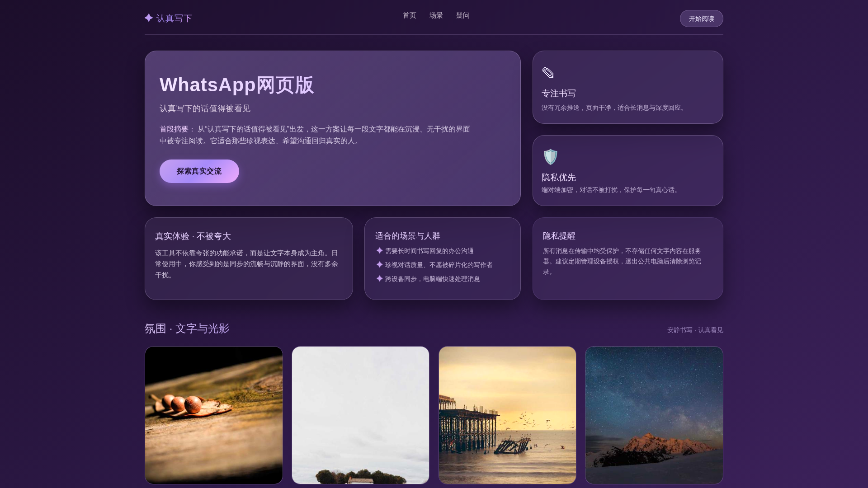868x488 pixels.
Task: Open the 首页 navigation item
Action: [x=410, y=15]
